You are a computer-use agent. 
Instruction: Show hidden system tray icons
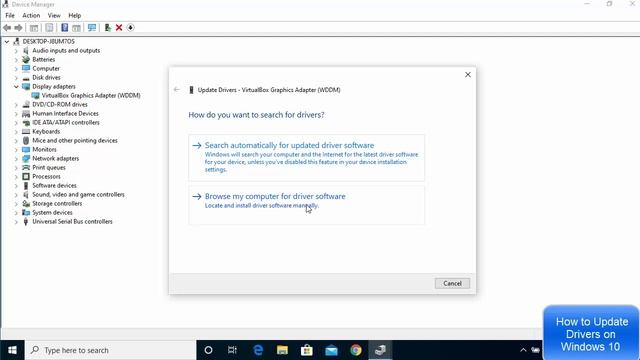tap(523, 350)
